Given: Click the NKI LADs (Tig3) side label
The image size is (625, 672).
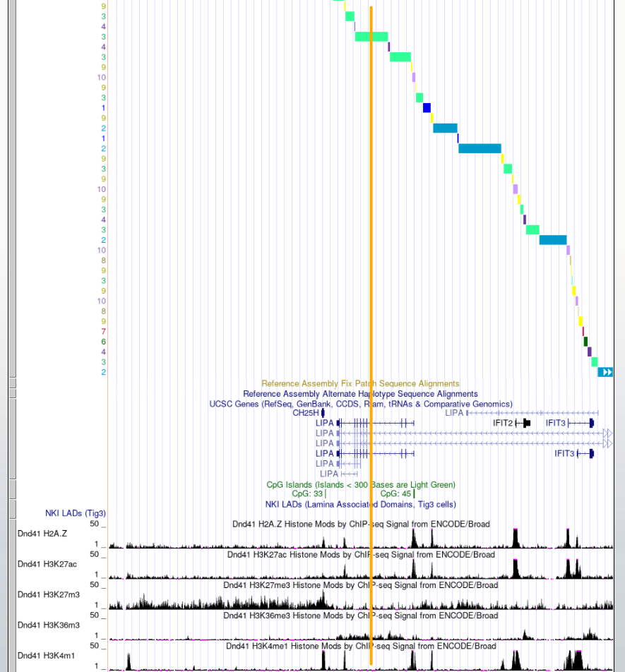Looking at the screenshot, I should click(x=76, y=513).
